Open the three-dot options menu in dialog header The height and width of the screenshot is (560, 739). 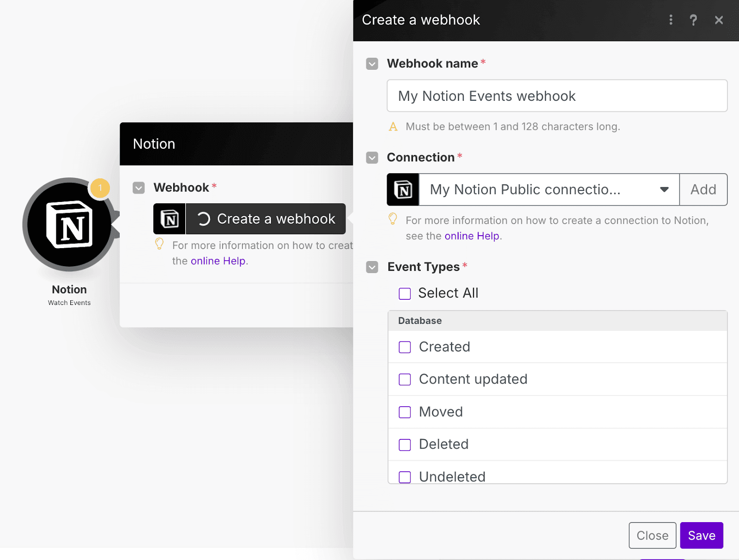point(671,20)
